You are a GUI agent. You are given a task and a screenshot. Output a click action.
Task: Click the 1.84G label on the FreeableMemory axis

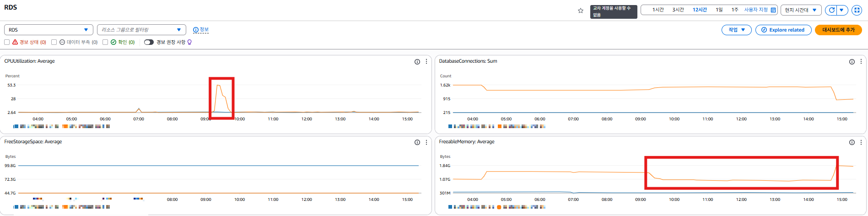445,166
